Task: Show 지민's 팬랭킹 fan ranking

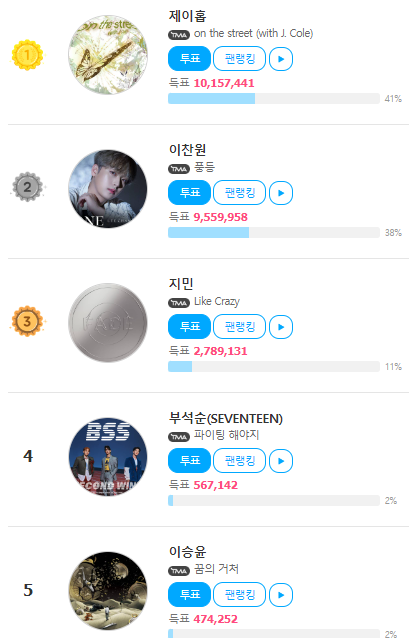Action: pos(240,326)
